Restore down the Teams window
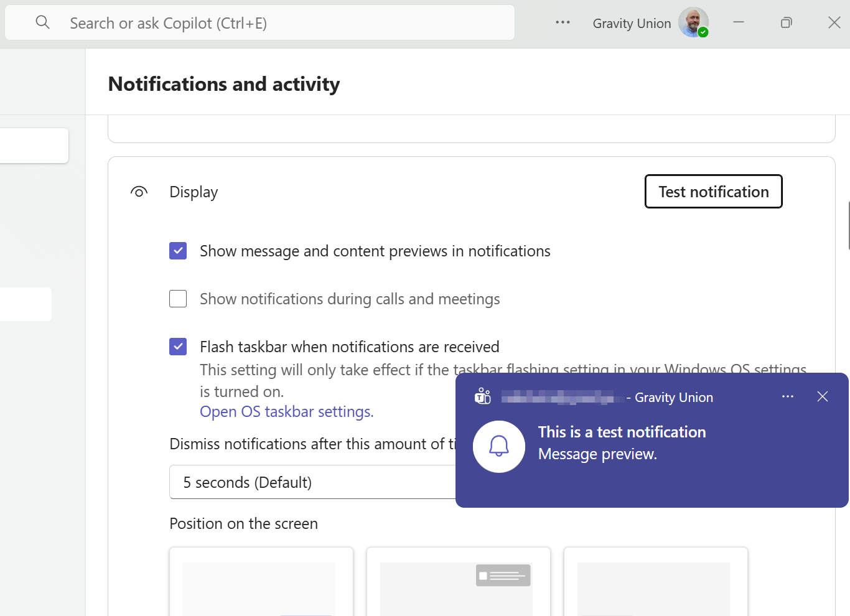 tap(787, 22)
